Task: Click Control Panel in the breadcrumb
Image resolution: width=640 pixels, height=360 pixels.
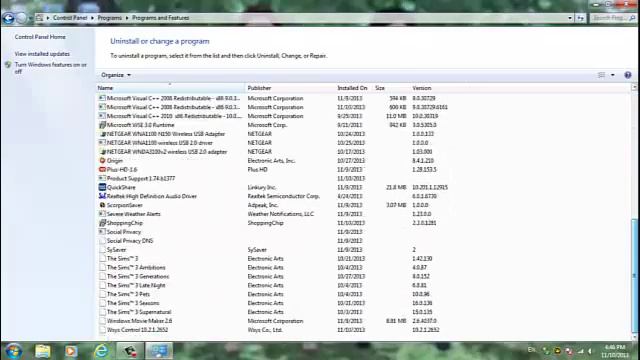Action: point(70,18)
